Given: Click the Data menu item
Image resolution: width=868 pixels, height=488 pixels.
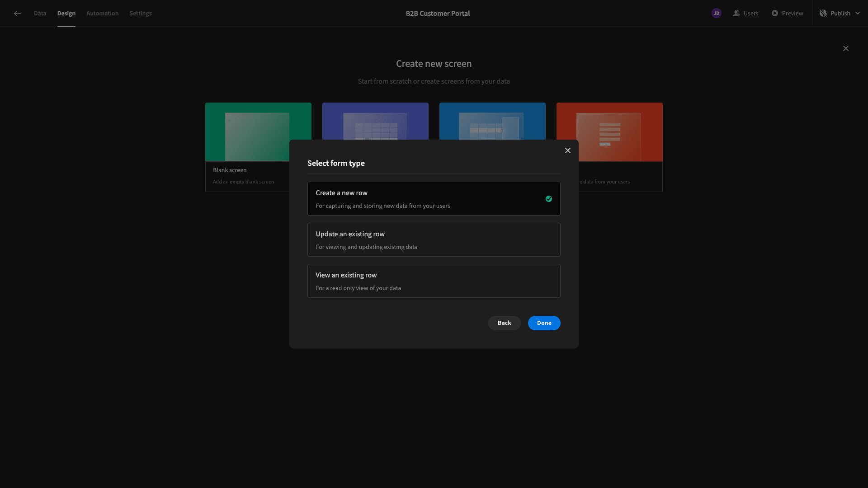Looking at the screenshot, I should pyautogui.click(x=40, y=13).
